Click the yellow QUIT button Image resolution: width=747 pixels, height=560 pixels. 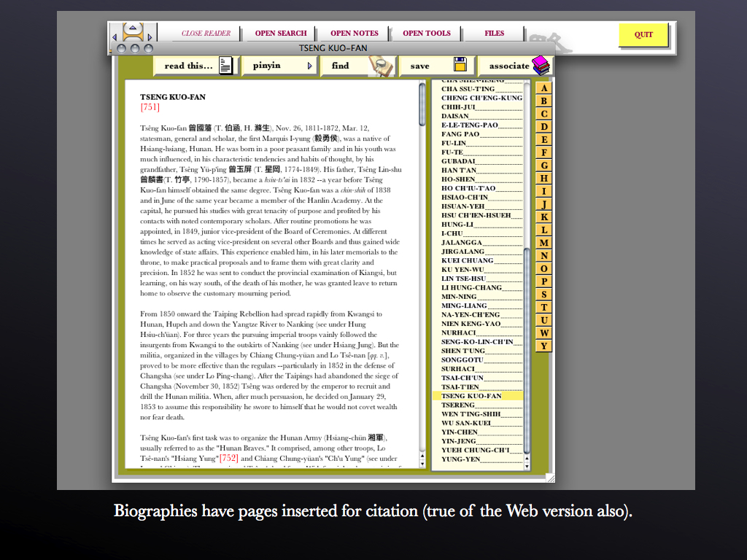pyautogui.click(x=643, y=35)
